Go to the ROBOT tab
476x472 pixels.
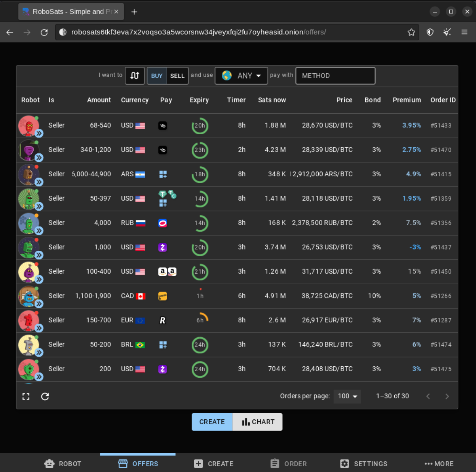(63, 464)
